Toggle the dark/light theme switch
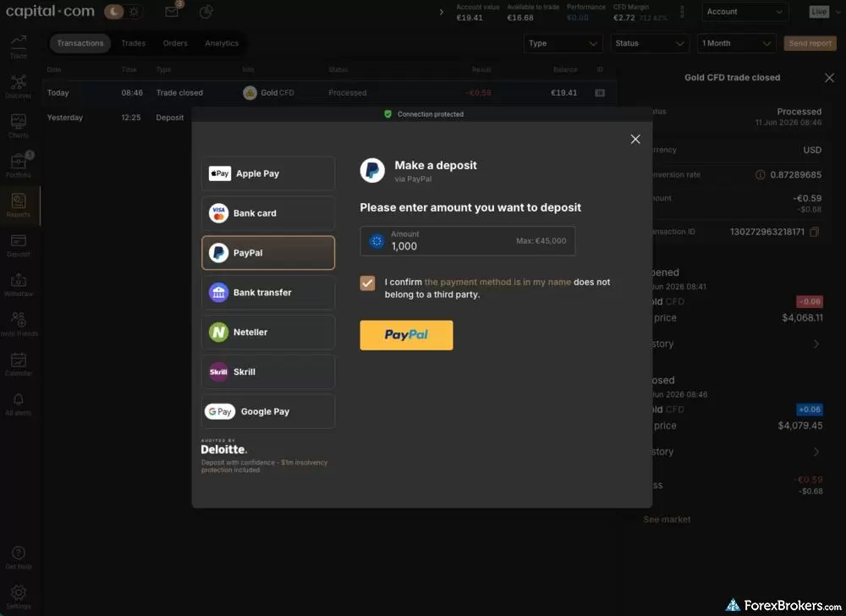 [x=124, y=11]
